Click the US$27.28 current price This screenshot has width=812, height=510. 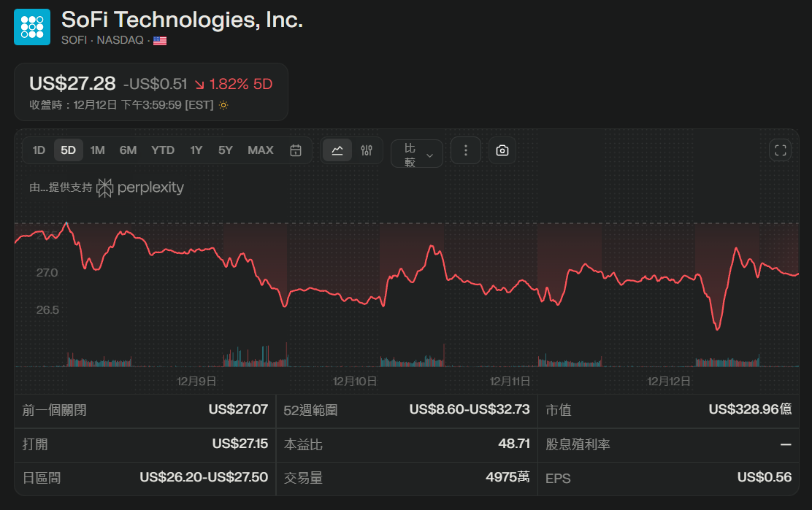pyautogui.click(x=72, y=83)
